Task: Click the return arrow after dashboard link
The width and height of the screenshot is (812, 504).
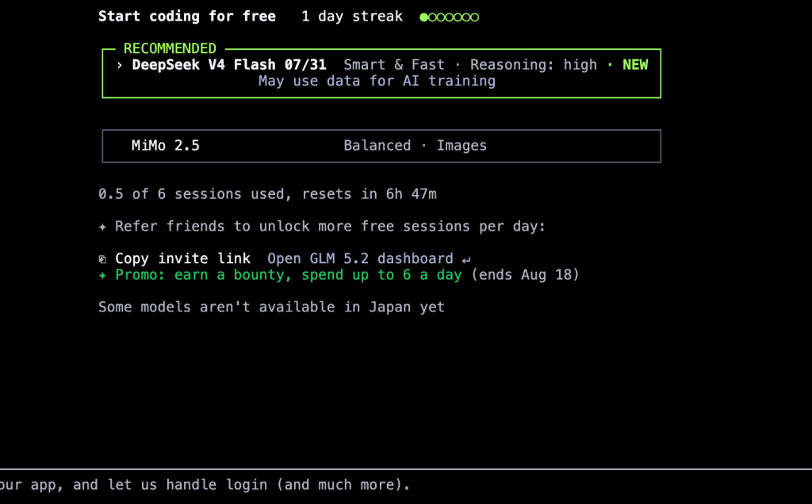Action: [466, 259]
